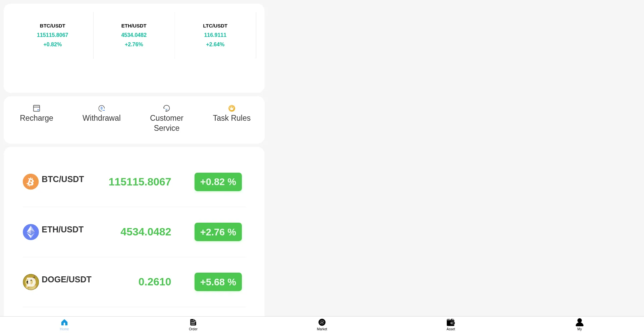This screenshot has height=333, width=644.
Task: Select the BTC/USDT ticker card at top
Action: 53,35
